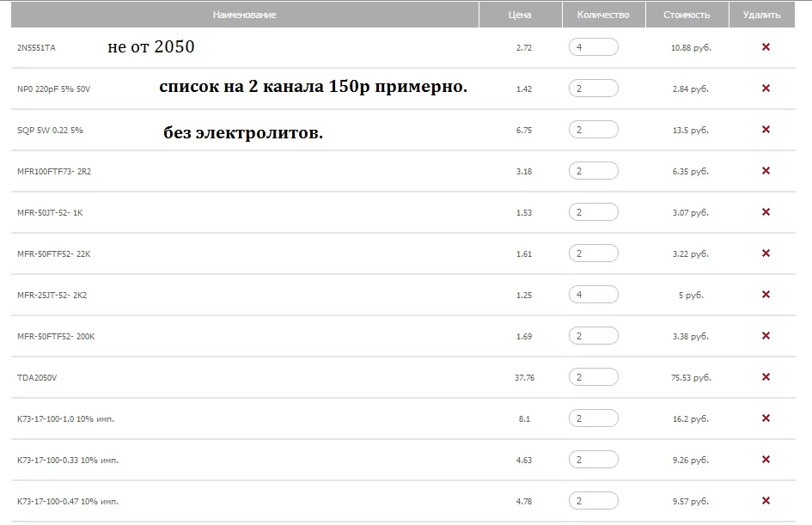Click the price 8.1 for K73-17-100-1.0
This screenshot has height=525, width=812.
524,418
